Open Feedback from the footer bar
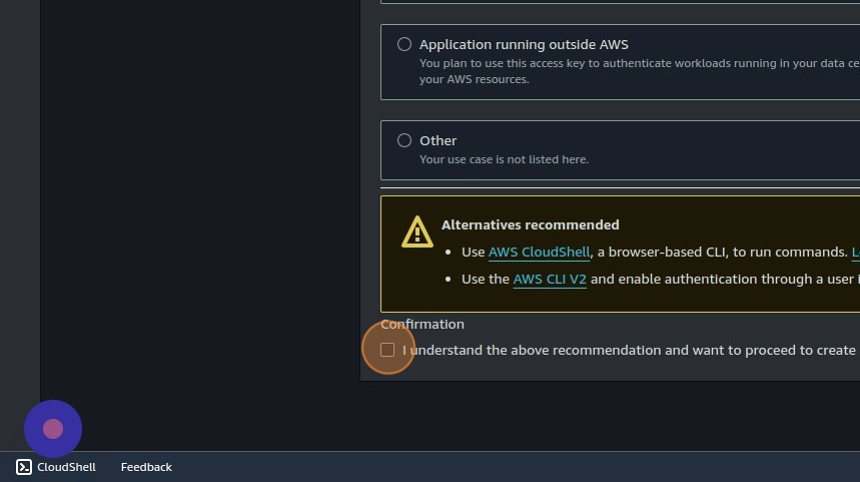Image resolution: width=860 pixels, height=482 pixels. coord(146,467)
